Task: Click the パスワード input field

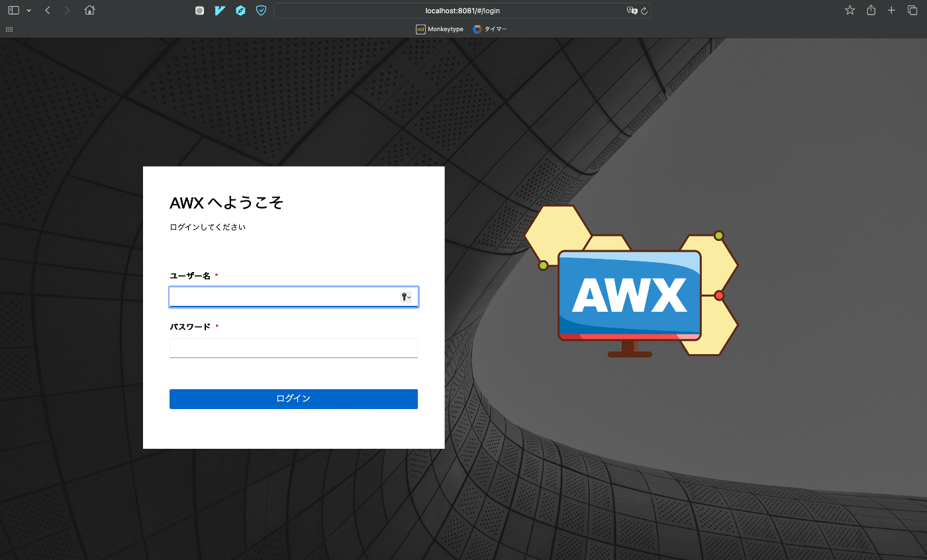Action: coord(293,348)
